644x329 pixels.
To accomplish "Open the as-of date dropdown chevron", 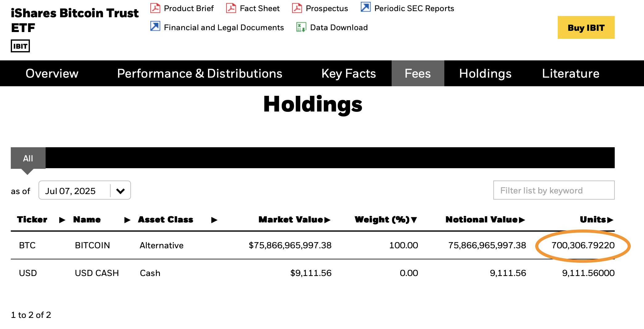I will 120,191.
